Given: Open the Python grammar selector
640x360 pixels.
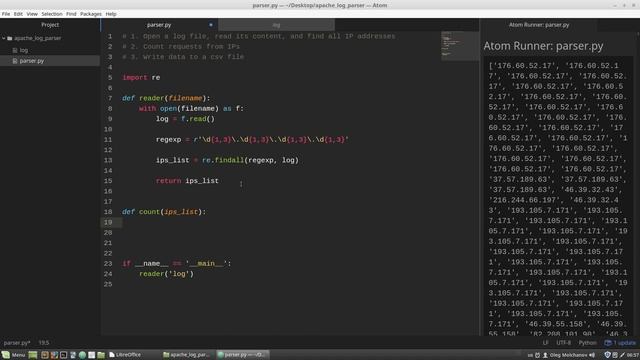Looking at the screenshot, I should pos(588,343).
